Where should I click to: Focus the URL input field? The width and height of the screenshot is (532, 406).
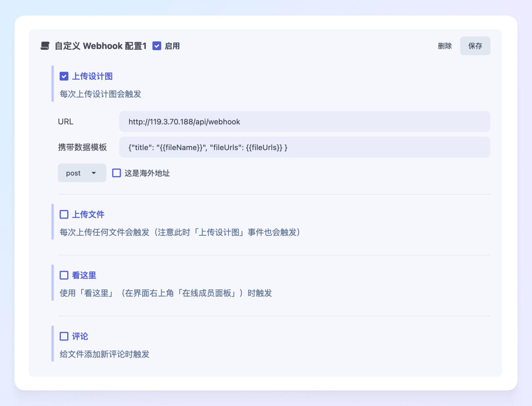pyautogui.click(x=305, y=122)
